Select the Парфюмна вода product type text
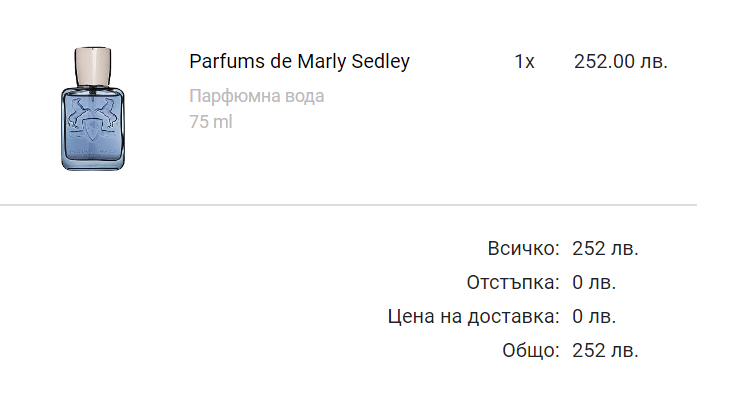 point(257,96)
